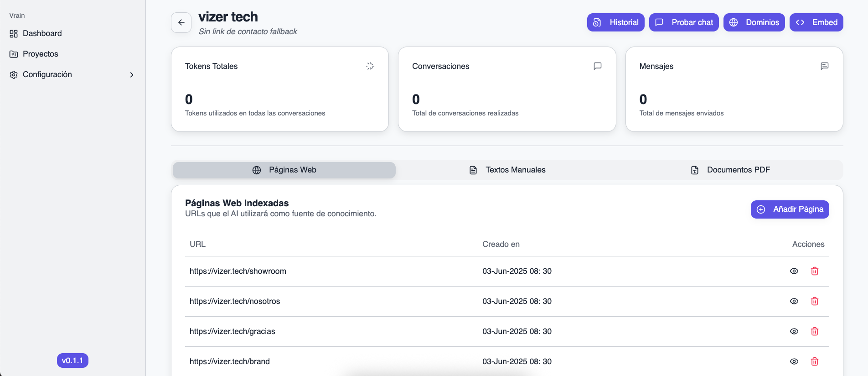
Task: Click the created date of the showroom row
Action: (517, 271)
